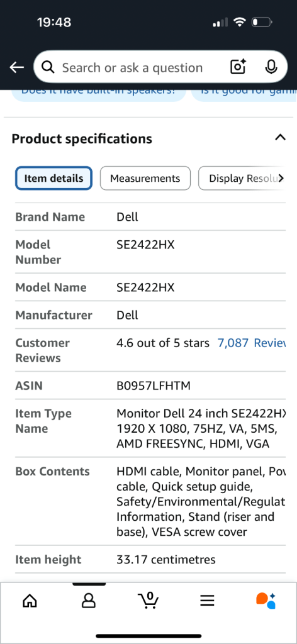
Task: Tap the 'Is it good for gaming' suggestion
Action: point(244,93)
